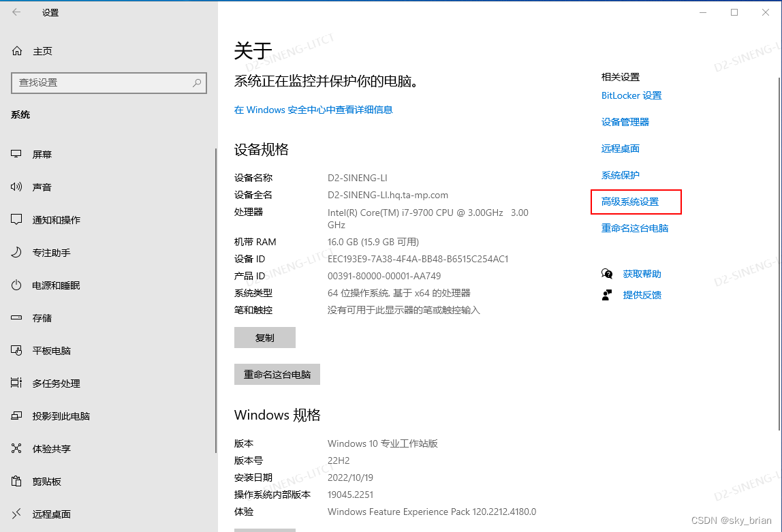The image size is (782, 532).
Task: Click device ID EEC193E9-7A38-4F4A-BB48-B6515C254AC1
Action: click(418, 259)
